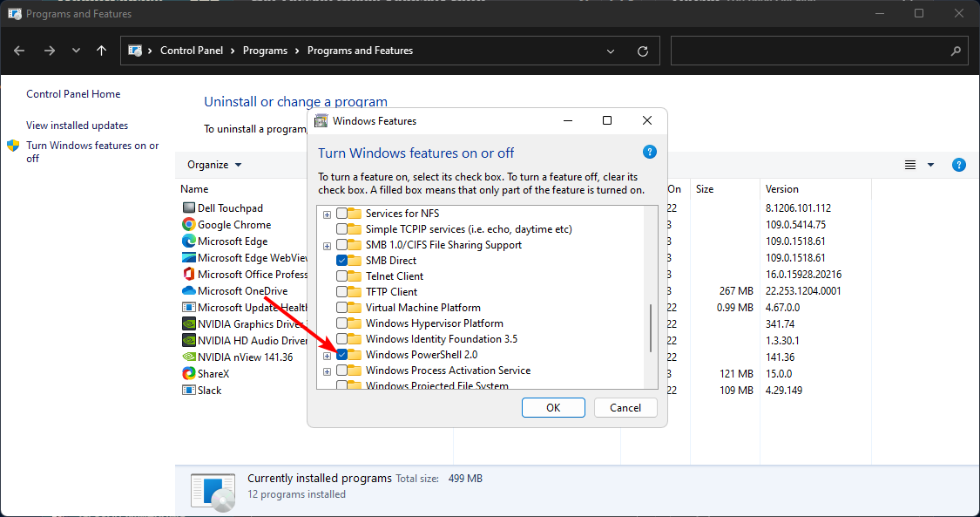The height and width of the screenshot is (517, 980).
Task: Click OK in Windows Features dialog
Action: [x=553, y=408]
